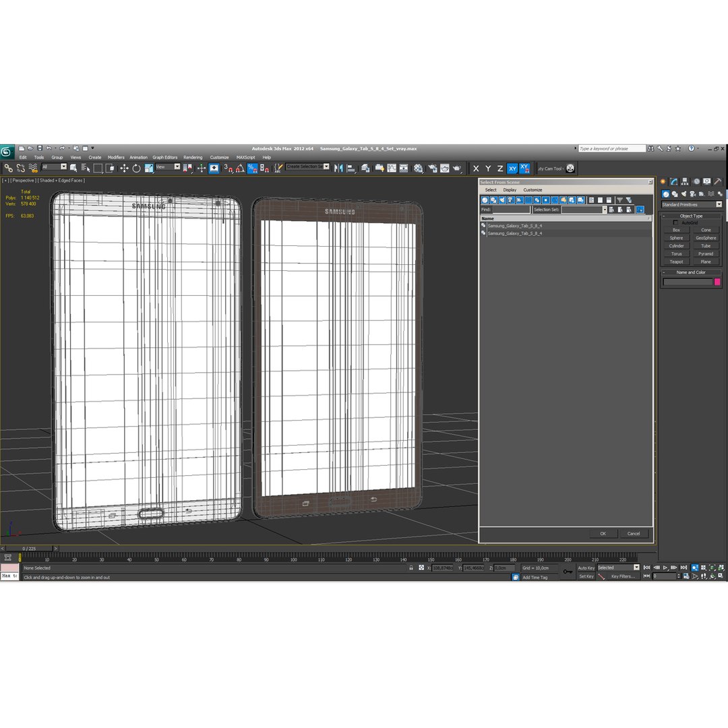
Task: Open Display menu in Select From Scene
Action: pos(510,190)
